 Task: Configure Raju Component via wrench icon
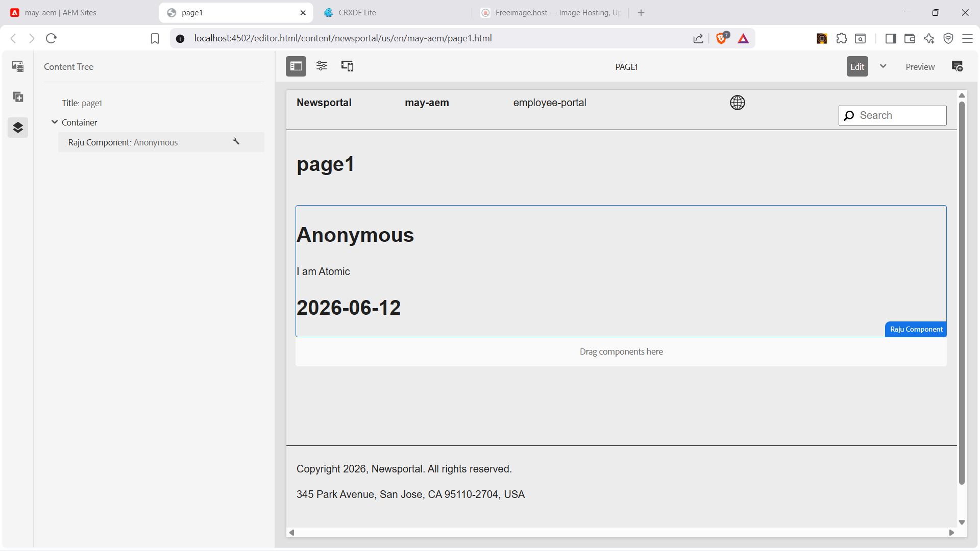pyautogui.click(x=236, y=141)
